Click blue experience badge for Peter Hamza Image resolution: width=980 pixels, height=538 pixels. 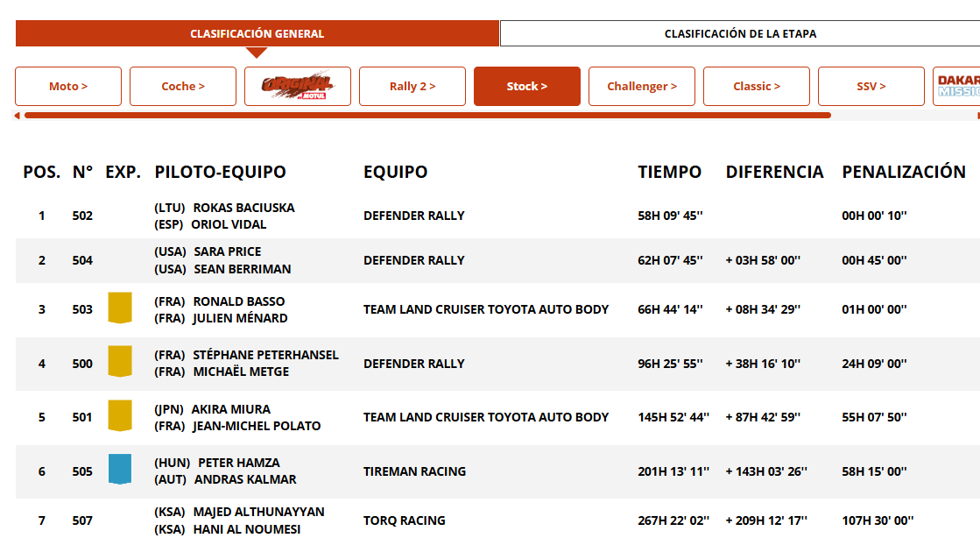(x=120, y=469)
